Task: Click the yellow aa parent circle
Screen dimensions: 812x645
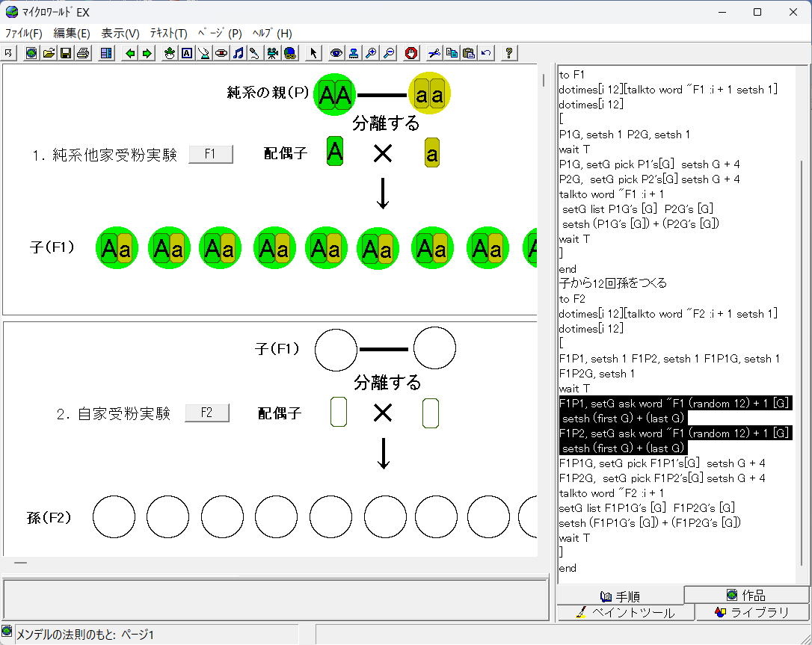Action: coord(429,93)
